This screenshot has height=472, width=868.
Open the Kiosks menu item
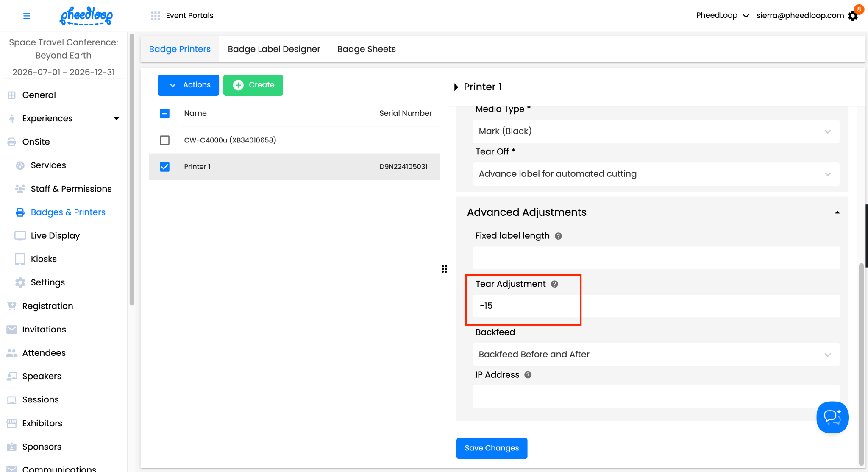[44, 259]
